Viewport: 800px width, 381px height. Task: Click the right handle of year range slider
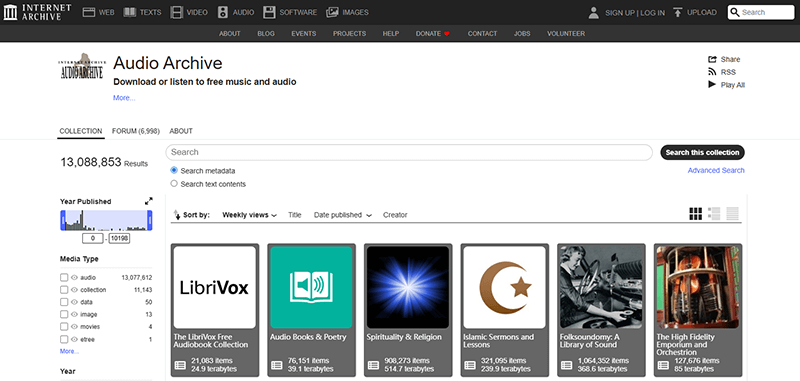click(150, 220)
